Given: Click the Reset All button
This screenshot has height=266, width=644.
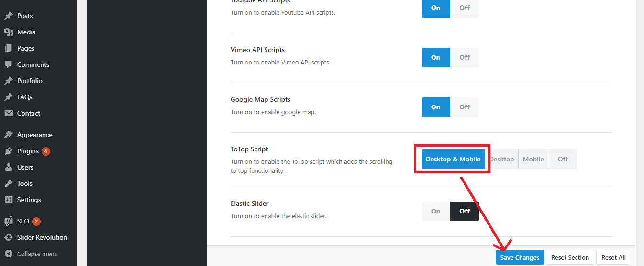Looking at the screenshot, I should coord(613,257).
